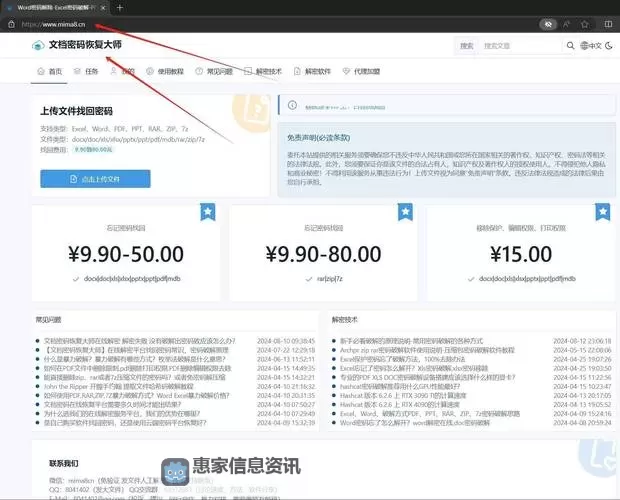This screenshot has width=620, height=500.
Task: Click the info circle icon in the notice bar
Action: pos(292,105)
